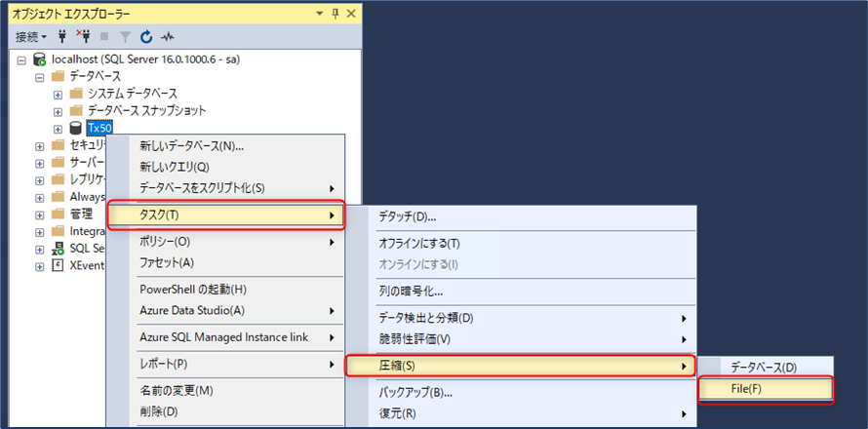Expand the システム データベース node
868x429 pixels.
(x=58, y=95)
